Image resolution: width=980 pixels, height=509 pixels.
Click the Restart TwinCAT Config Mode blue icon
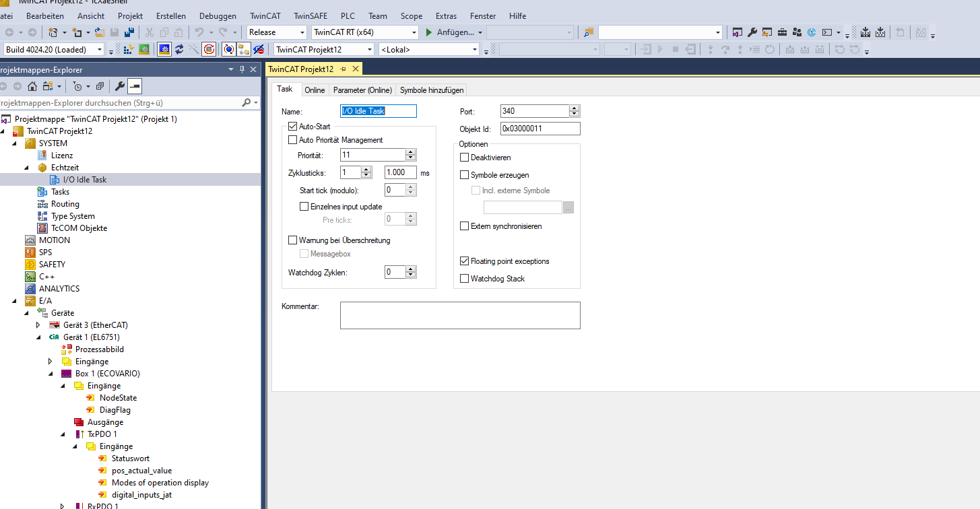pyautogui.click(x=164, y=49)
